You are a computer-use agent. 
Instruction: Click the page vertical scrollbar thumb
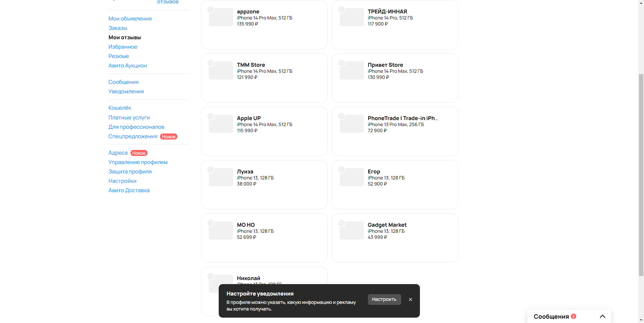coord(641,174)
